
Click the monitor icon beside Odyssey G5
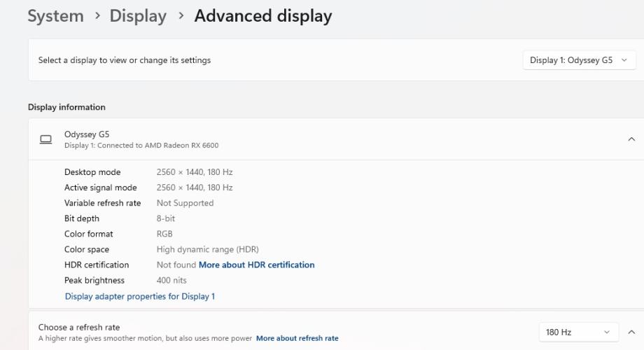point(45,139)
